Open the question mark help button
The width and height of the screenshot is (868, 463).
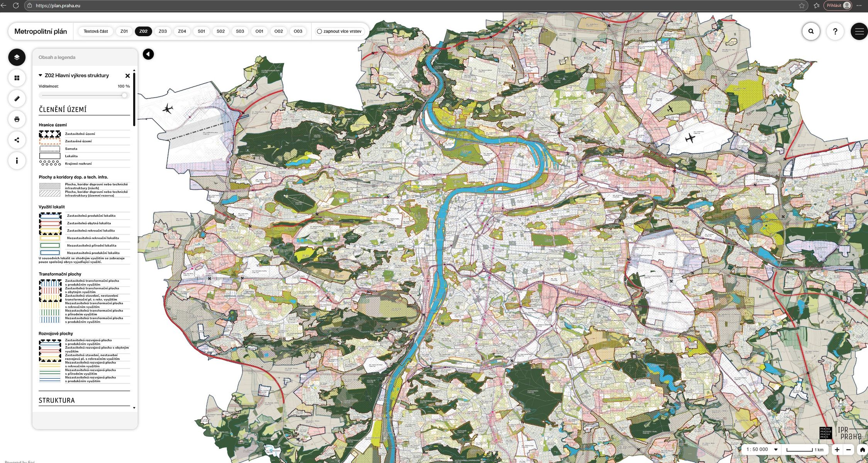pyautogui.click(x=835, y=32)
